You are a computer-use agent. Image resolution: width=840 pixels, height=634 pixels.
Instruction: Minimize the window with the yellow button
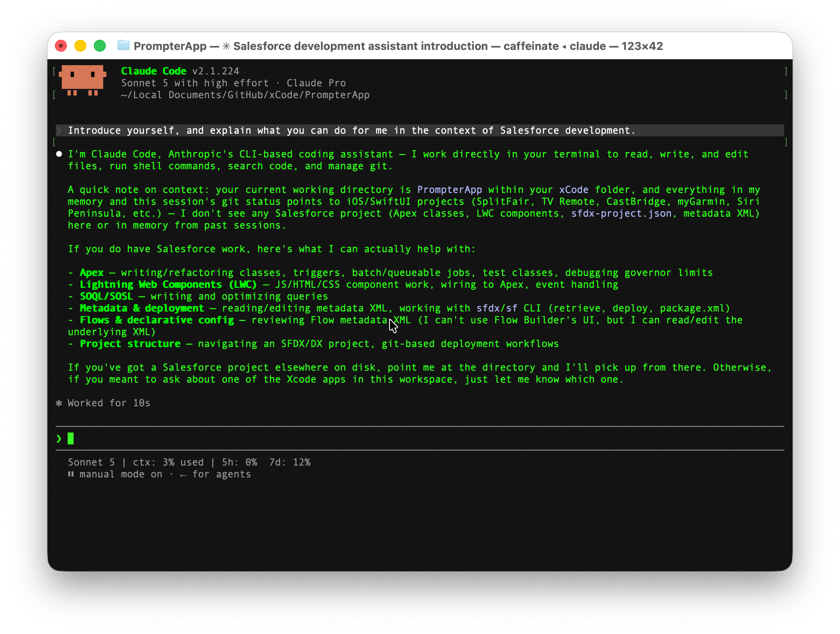pyautogui.click(x=80, y=46)
